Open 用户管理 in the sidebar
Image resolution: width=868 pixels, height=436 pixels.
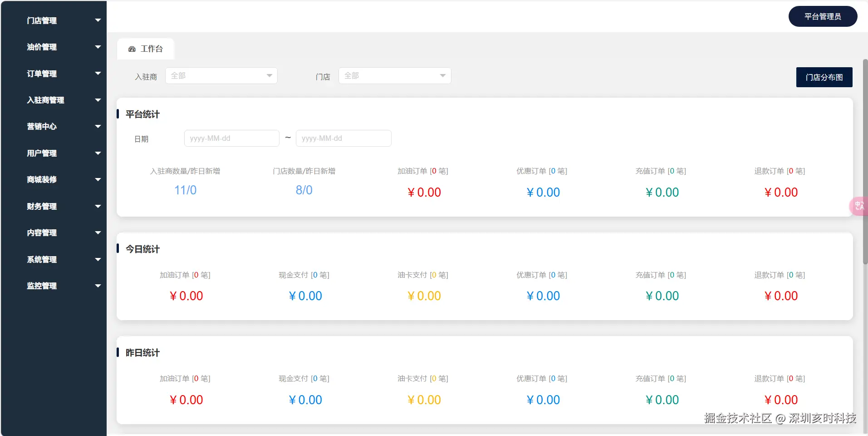pos(42,153)
